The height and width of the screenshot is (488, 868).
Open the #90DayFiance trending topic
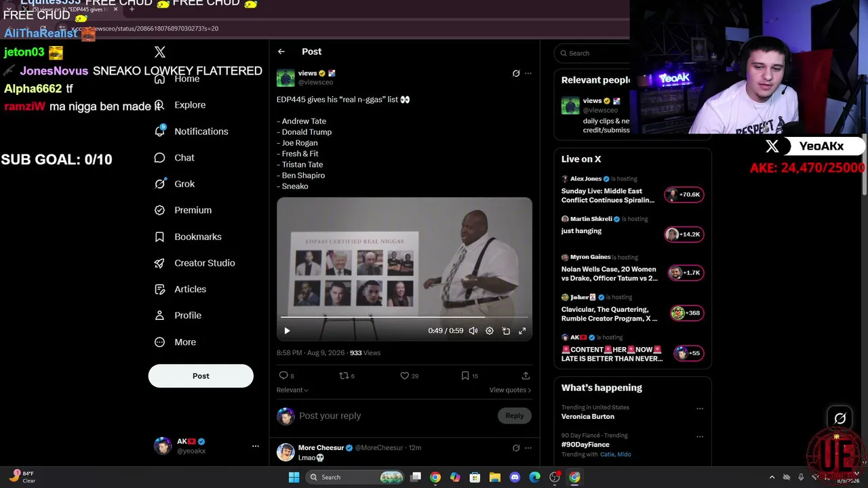[585, 445]
